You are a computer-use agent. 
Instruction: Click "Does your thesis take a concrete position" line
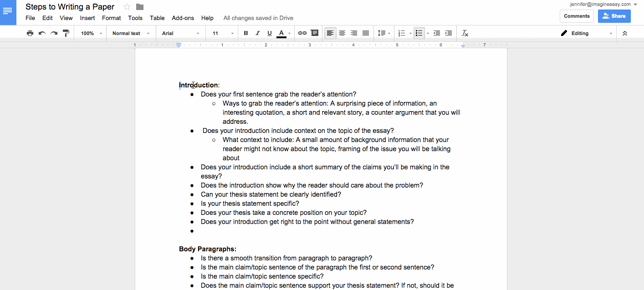[284, 213]
